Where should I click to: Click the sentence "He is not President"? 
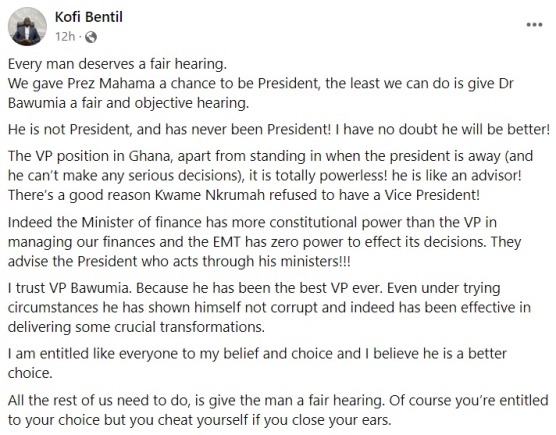(69, 129)
